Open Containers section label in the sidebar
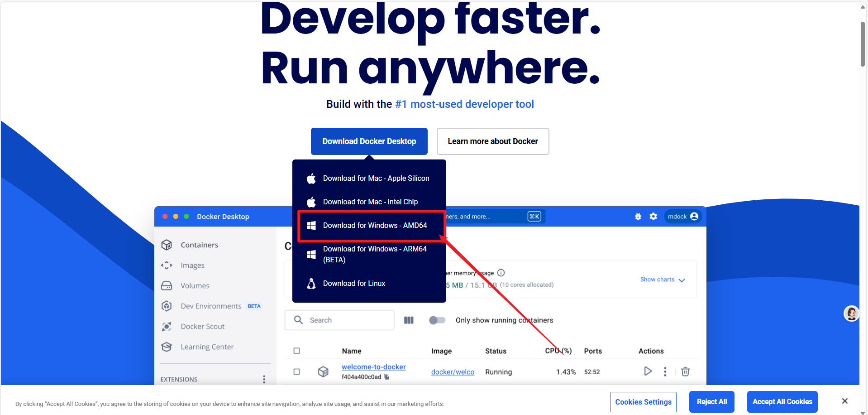 200,245
